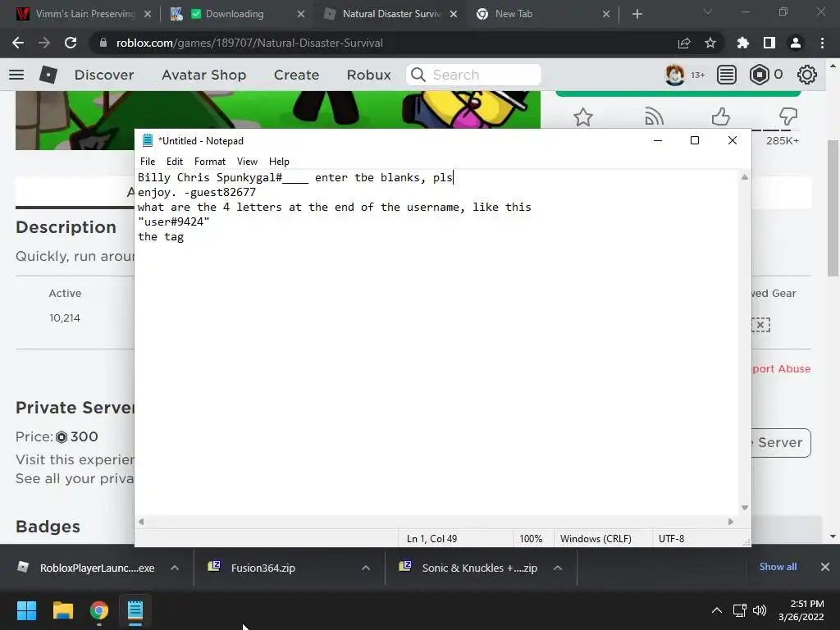The height and width of the screenshot is (630, 840).
Task: Open File Explorer from taskbar
Action: 62,610
